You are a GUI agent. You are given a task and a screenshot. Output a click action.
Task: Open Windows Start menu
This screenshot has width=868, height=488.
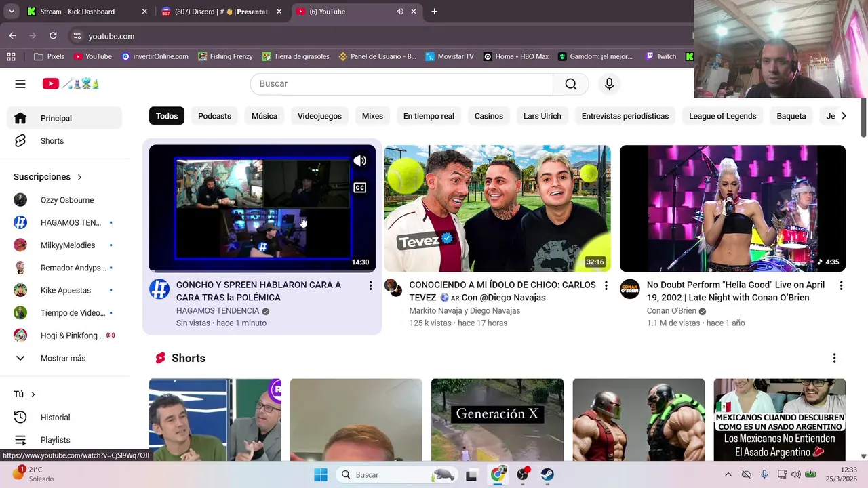(x=321, y=474)
